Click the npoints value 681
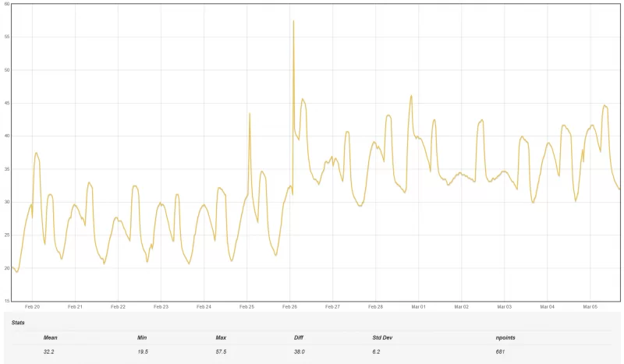Image resolution: width=624 pixels, height=364 pixels. (x=500, y=352)
